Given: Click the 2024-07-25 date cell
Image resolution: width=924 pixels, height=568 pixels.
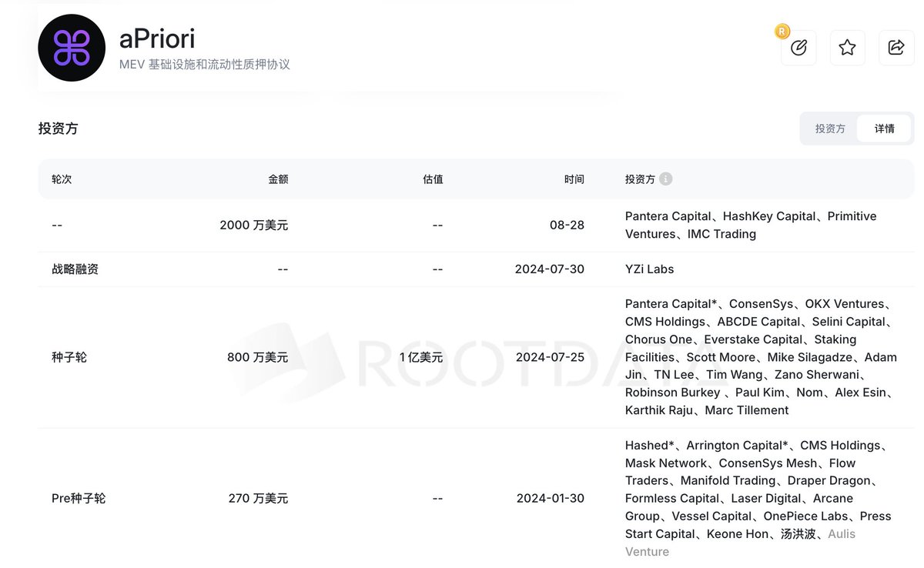Looking at the screenshot, I should (550, 357).
